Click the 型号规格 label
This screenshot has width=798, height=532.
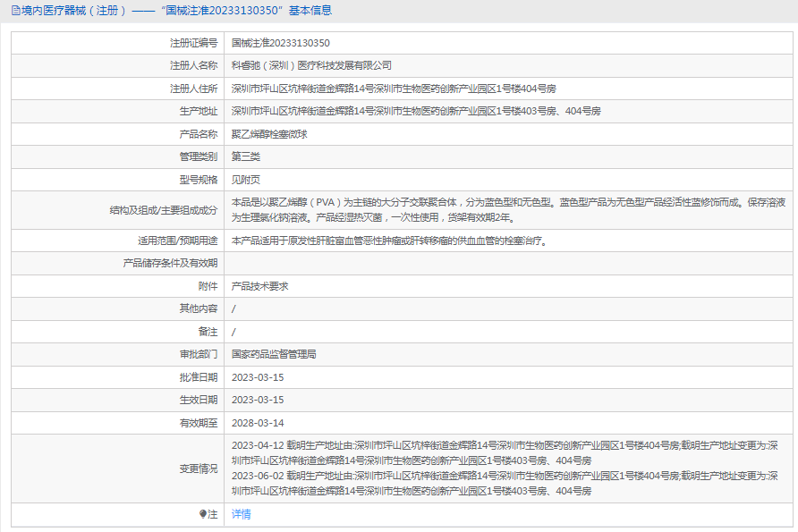click(x=199, y=180)
